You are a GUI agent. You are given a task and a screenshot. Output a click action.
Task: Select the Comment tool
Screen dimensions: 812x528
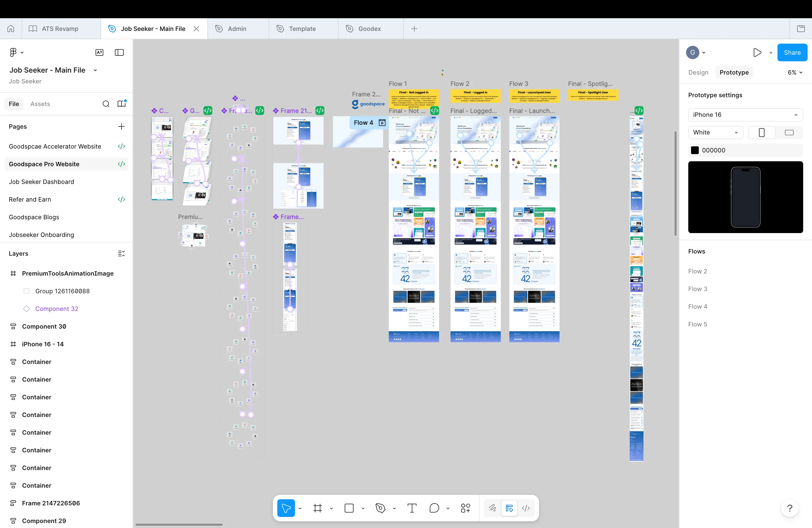pyautogui.click(x=434, y=508)
